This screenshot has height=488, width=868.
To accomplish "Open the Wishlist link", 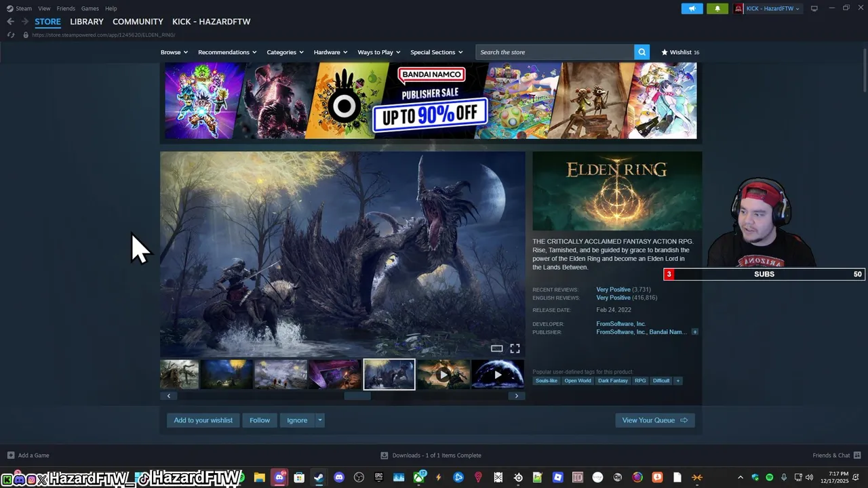I will pyautogui.click(x=680, y=52).
